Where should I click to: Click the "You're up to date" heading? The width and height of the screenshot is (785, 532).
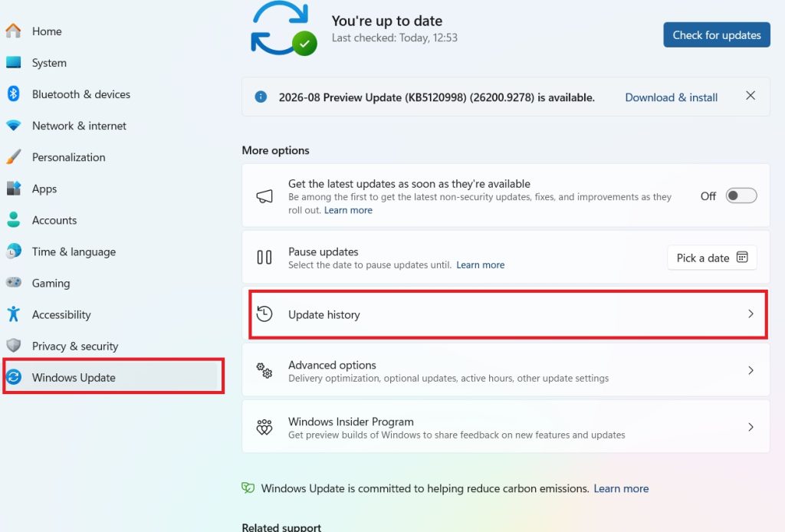387,21
